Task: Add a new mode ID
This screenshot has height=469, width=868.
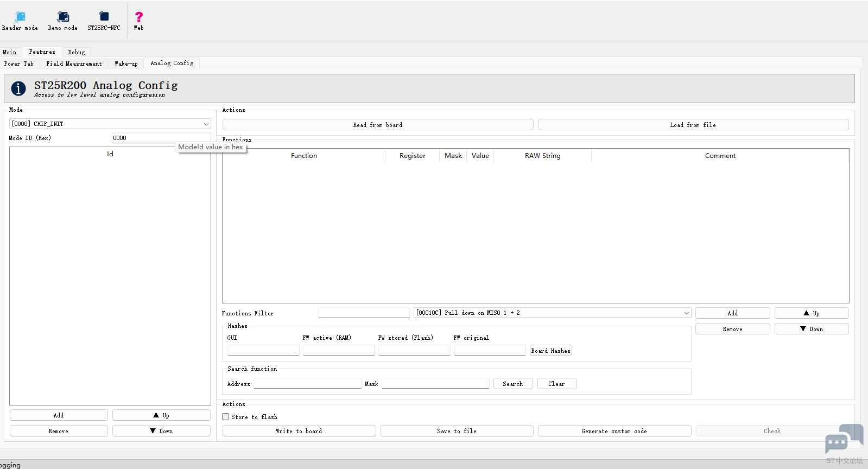Action: pyautogui.click(x=59, y=415)
